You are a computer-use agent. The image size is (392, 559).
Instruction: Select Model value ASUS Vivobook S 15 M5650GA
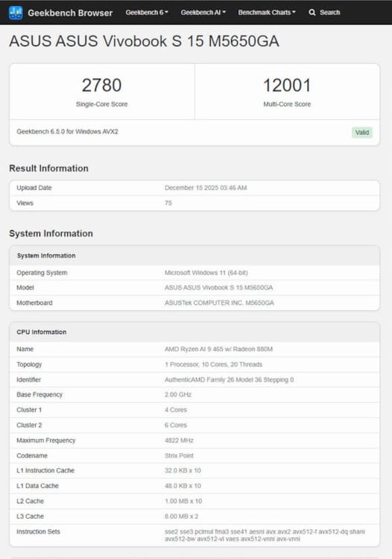218,288
